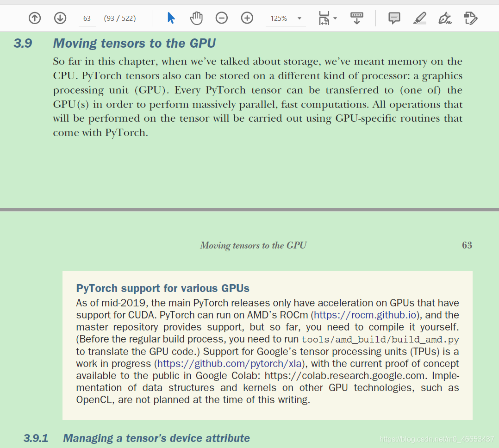
Task: Activate the selection arrow tool
Action: point(171,18)
